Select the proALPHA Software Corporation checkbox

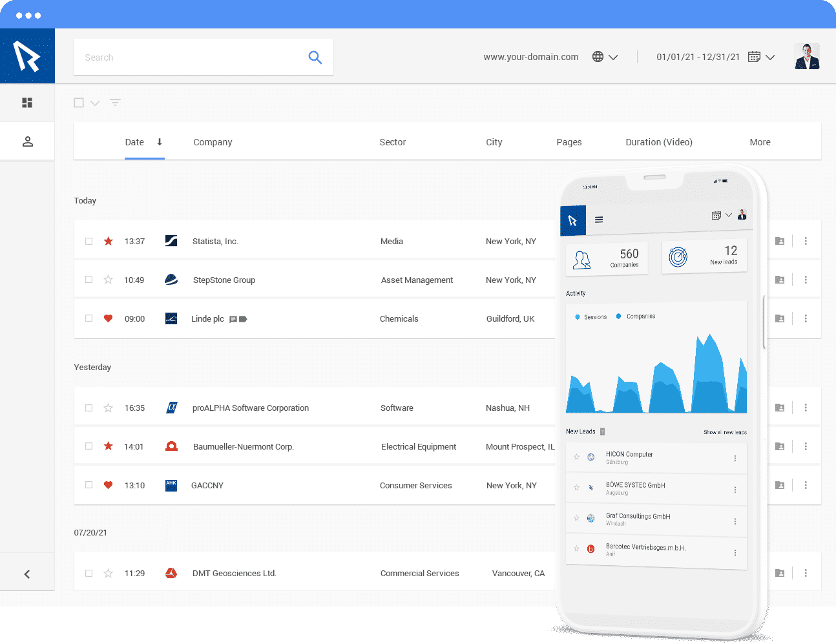[x=89, y=408]
